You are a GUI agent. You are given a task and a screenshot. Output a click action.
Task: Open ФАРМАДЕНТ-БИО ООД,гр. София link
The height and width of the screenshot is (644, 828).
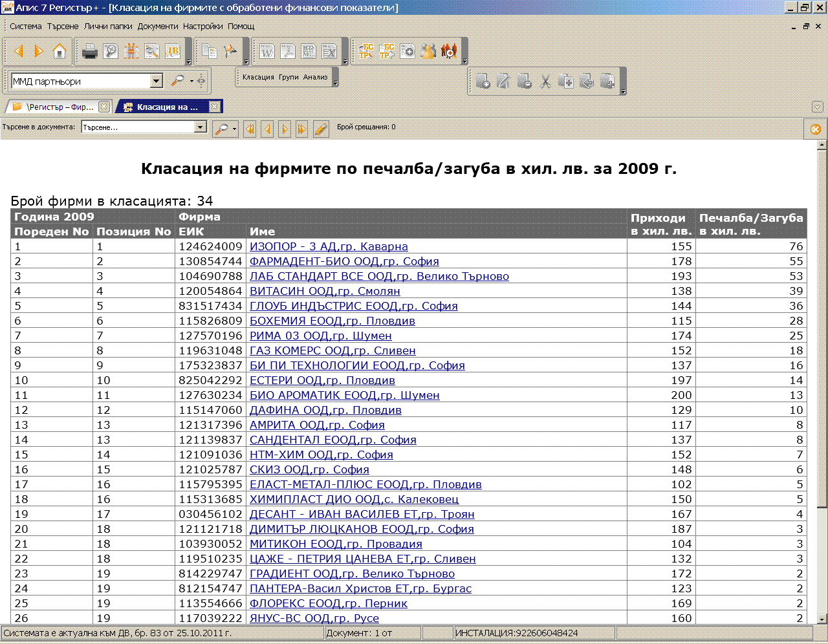tap(344, 261)
